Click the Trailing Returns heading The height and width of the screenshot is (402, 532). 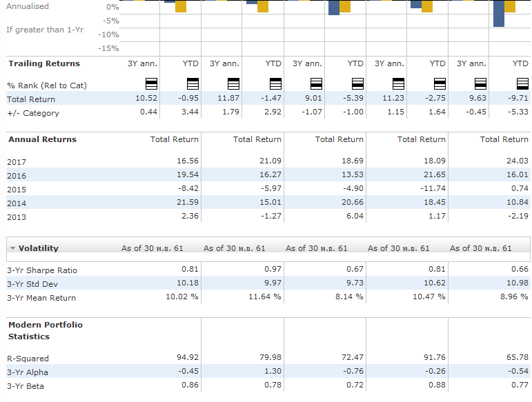(x=44, y=63)
